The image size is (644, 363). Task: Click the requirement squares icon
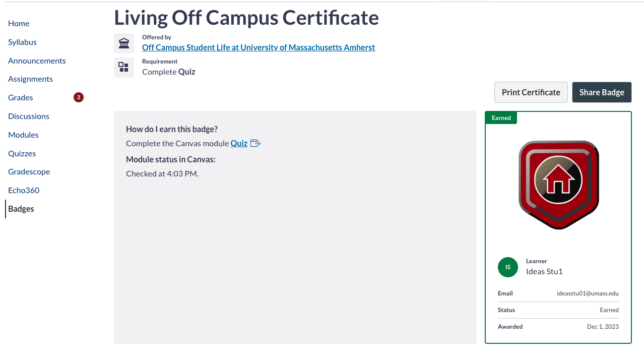123,67
